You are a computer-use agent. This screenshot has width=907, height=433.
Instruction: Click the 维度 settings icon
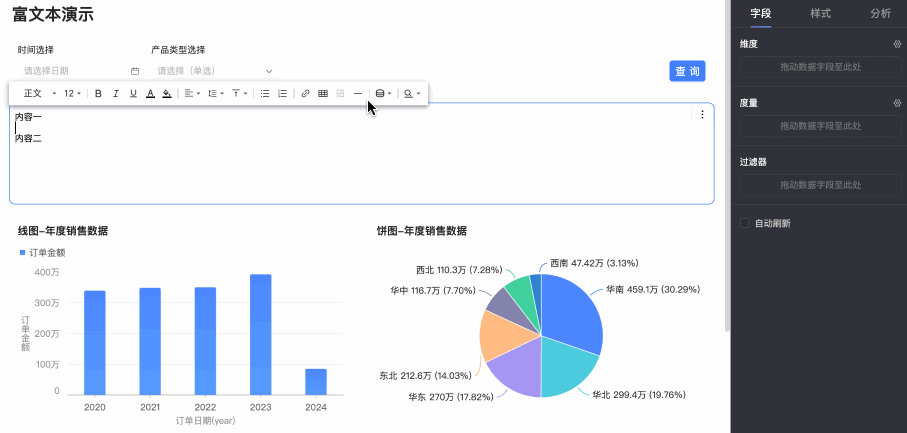tap(897, 44)
